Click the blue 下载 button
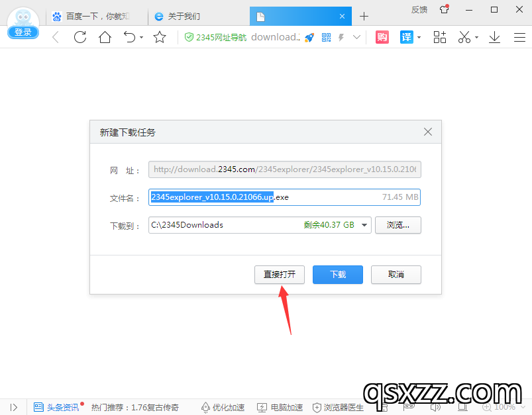 click(x=338, y=275)
